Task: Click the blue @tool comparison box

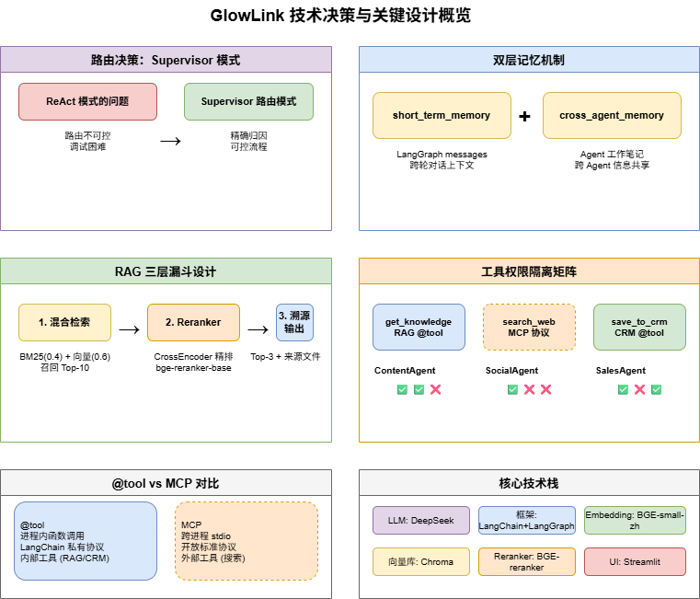Action: click(86, 541)
